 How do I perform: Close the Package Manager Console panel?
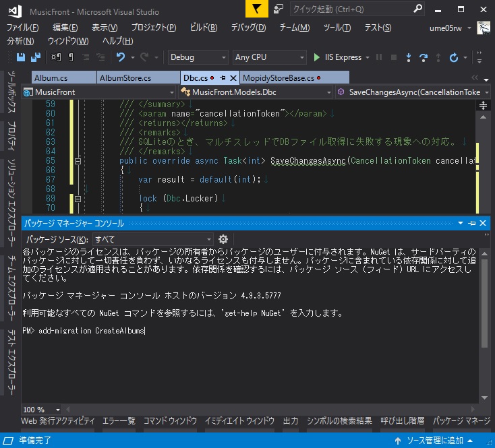[x=483, y=223]
